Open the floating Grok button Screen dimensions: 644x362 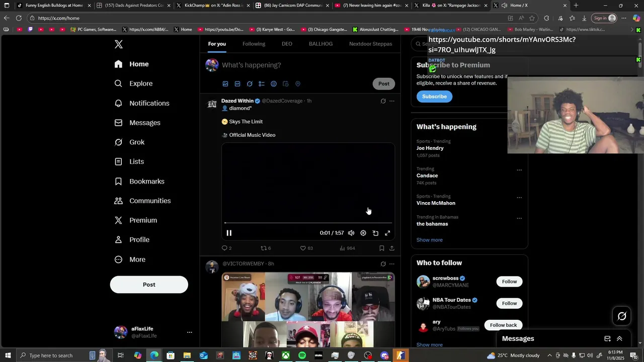pos(622,316)
